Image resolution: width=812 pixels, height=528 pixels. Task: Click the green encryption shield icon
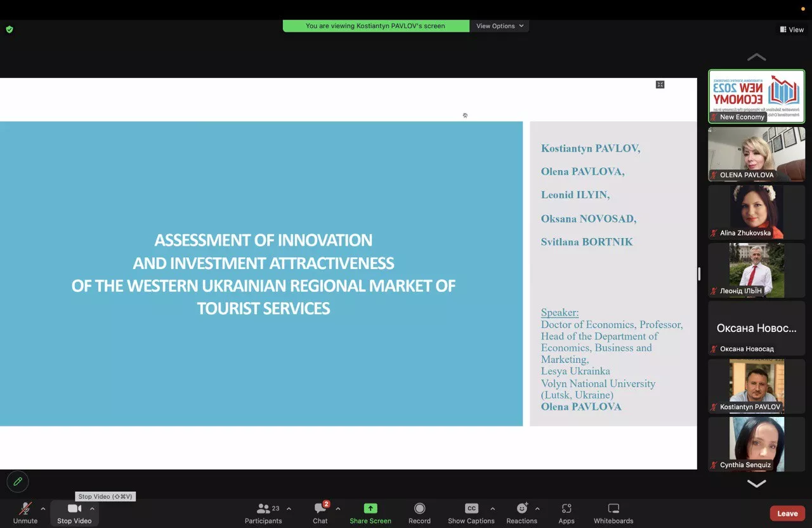click(x=10, y=29)
